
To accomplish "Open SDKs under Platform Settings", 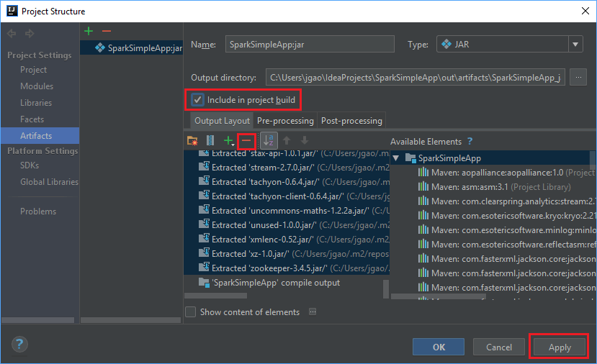I will coord(30,165).
